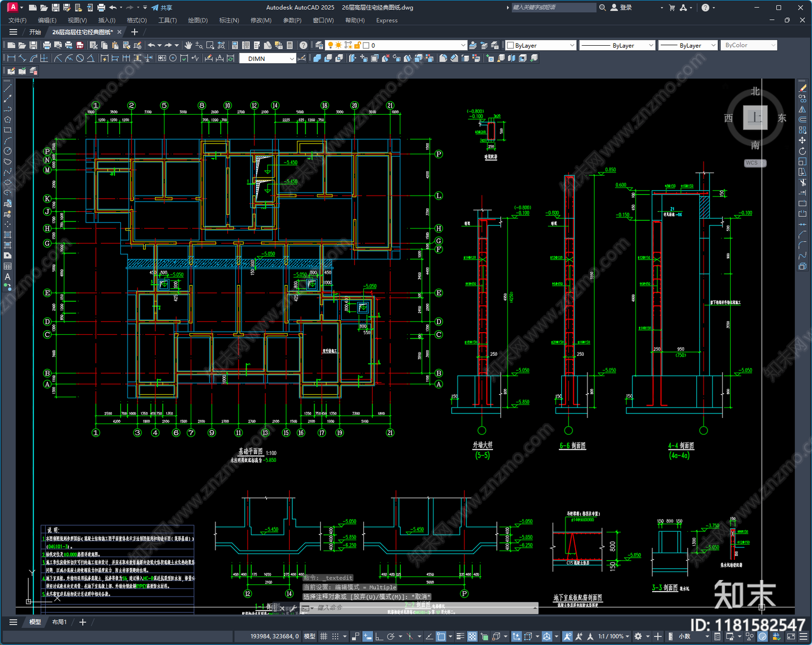Open the 标注(N) menu
This screenshot has width=812, height=645.
click(x=229, y=20)
